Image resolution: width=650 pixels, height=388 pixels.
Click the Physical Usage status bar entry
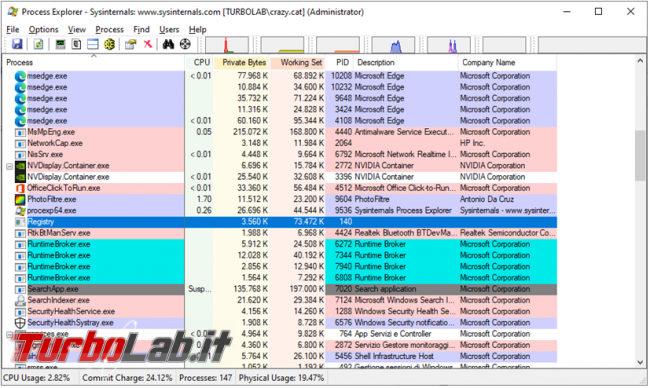tap(281, 378)
